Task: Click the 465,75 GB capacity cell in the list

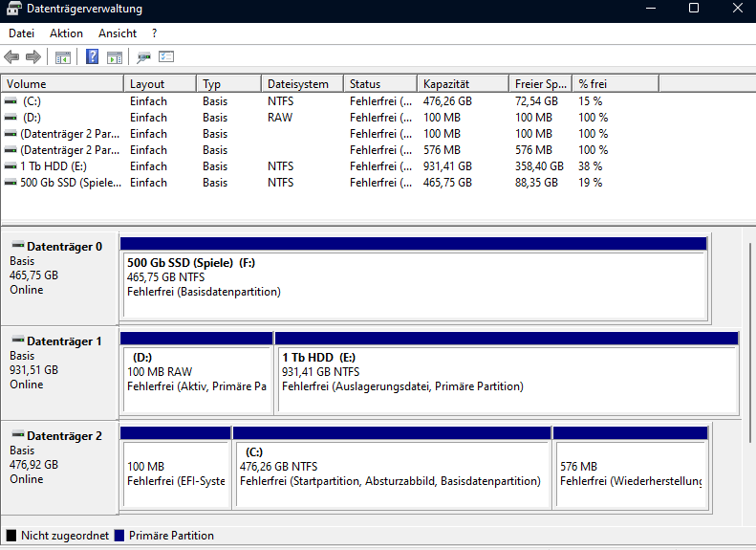Action: (x=447, y=183)
